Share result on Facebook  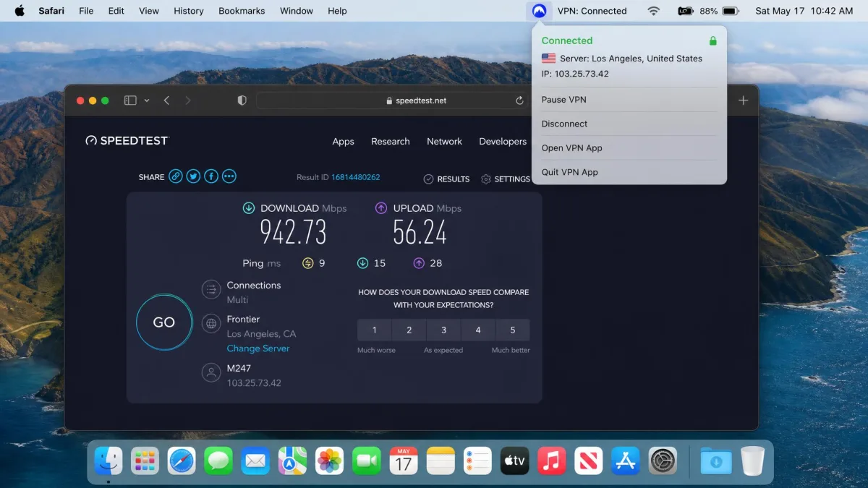211,176
